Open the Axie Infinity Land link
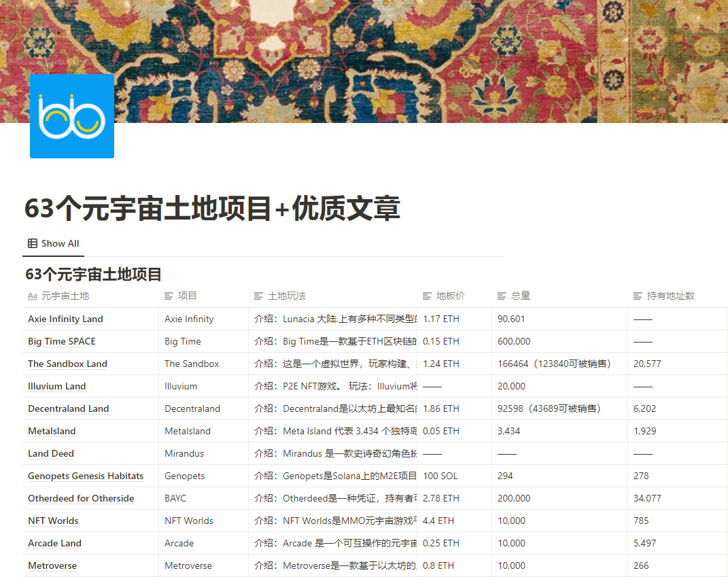The image size is (728, 577). tap(65, 319)
